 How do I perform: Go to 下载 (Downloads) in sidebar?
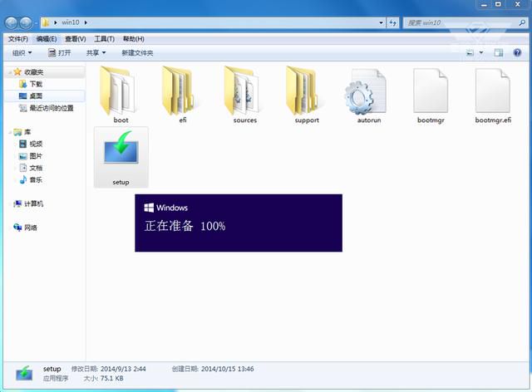[x=31, y=84]
